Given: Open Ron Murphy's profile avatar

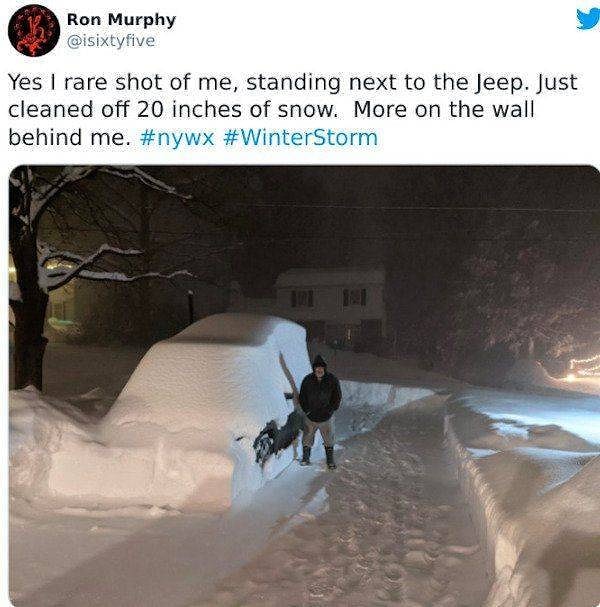Looking at the screenshot, I should [34, 31].
